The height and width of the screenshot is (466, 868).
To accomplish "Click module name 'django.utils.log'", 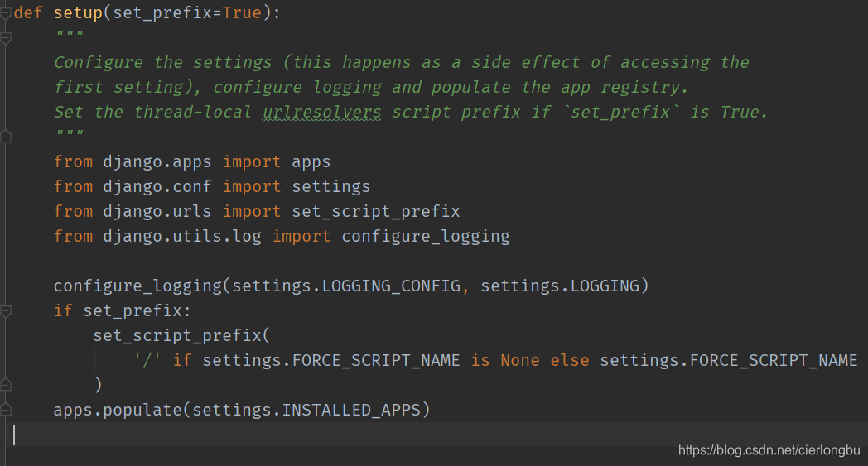I will pos(182,237).
